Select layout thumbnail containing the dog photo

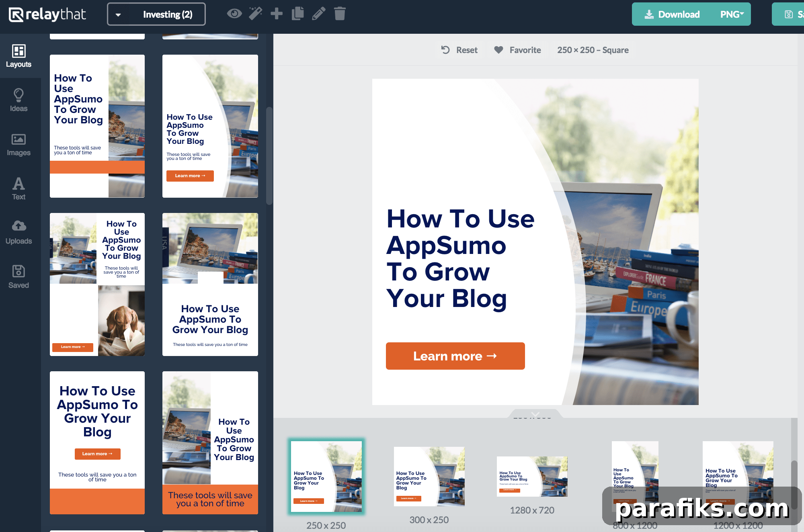click(x=97, y=284)
